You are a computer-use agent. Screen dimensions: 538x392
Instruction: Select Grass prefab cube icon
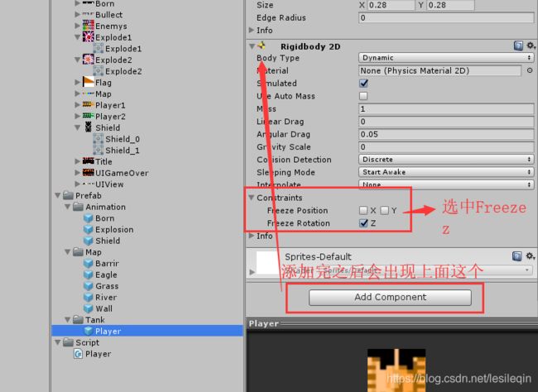89,286
